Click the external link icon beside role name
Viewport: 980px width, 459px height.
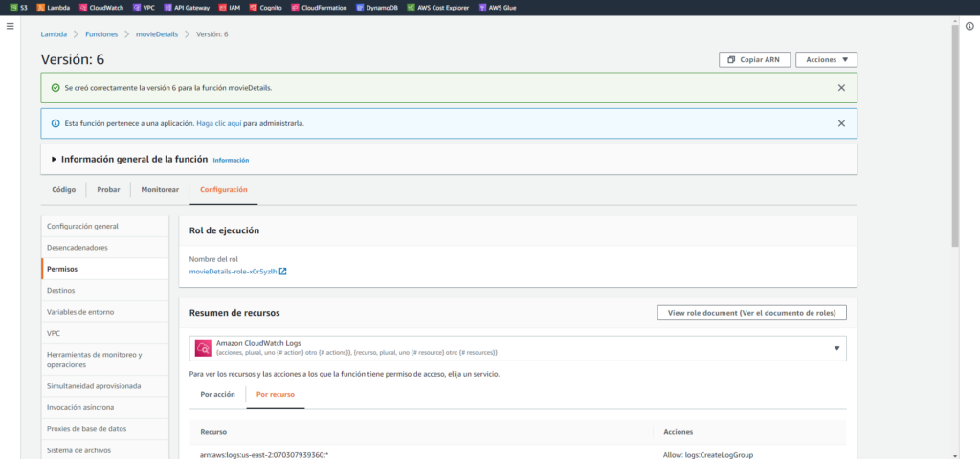click(x=283, y=272)
